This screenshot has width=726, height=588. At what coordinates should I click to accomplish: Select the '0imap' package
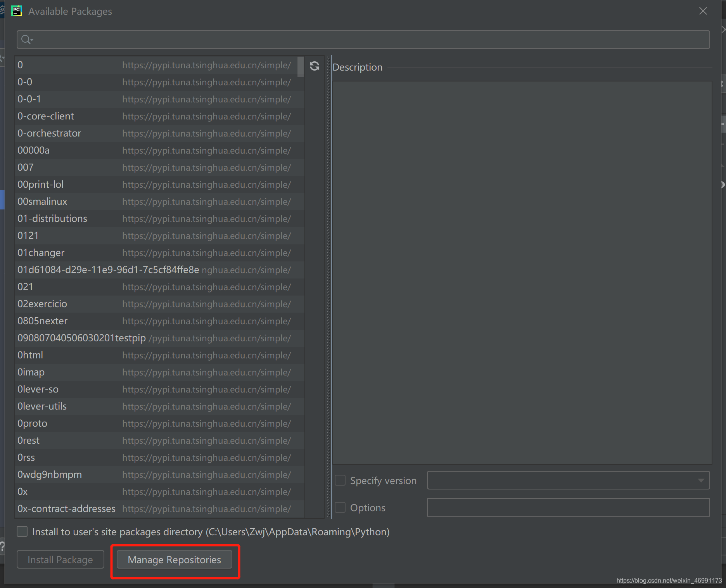click(x=160, y=372)
